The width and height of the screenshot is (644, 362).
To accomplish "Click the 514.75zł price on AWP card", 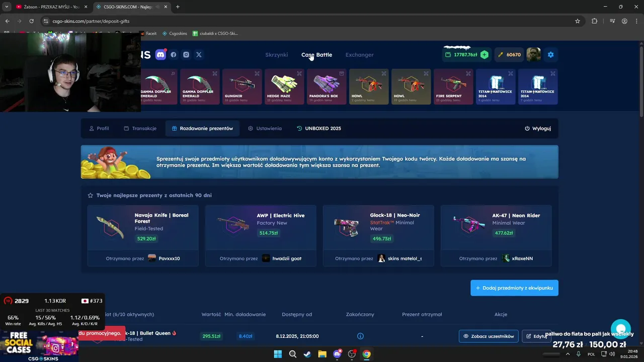I will [268, 233].
